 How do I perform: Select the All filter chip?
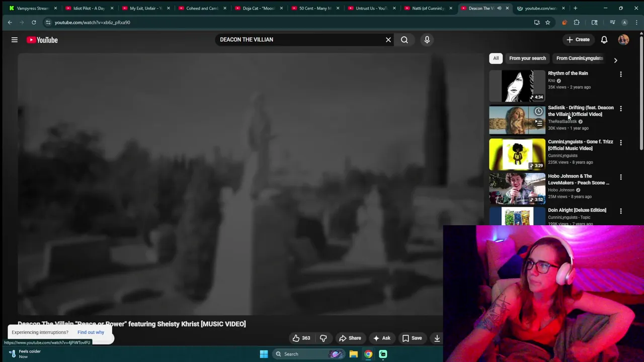click(496, 58)
